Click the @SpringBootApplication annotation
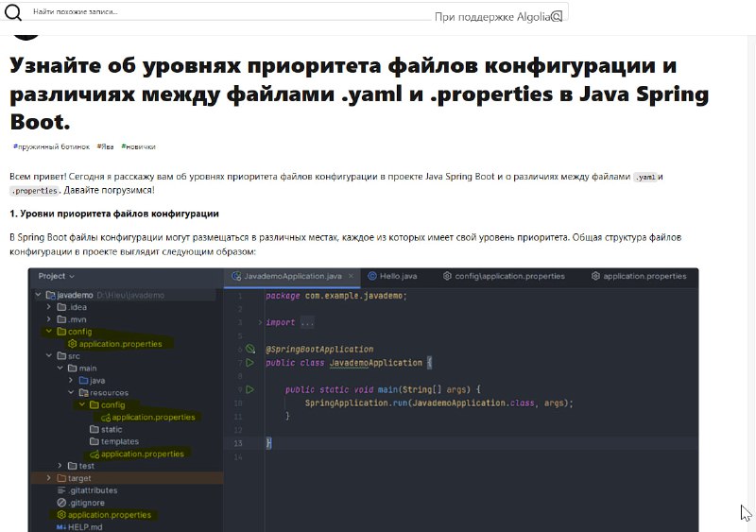756x532 pixels. click(x=319, y=349)
